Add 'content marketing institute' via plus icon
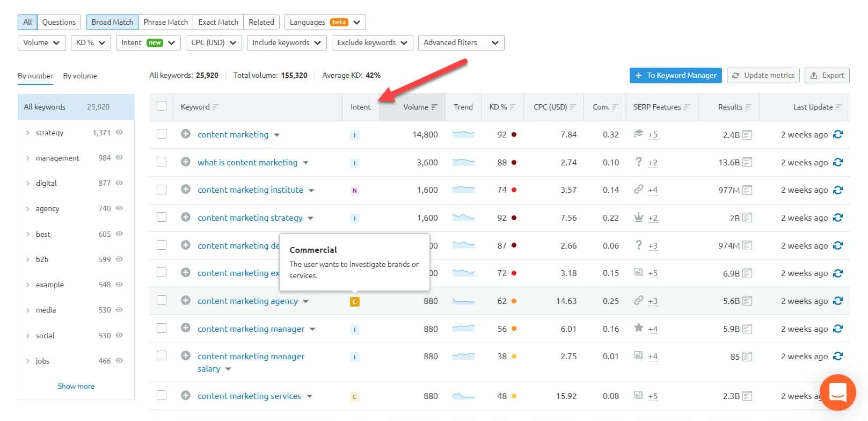 [x=186, y=190]
